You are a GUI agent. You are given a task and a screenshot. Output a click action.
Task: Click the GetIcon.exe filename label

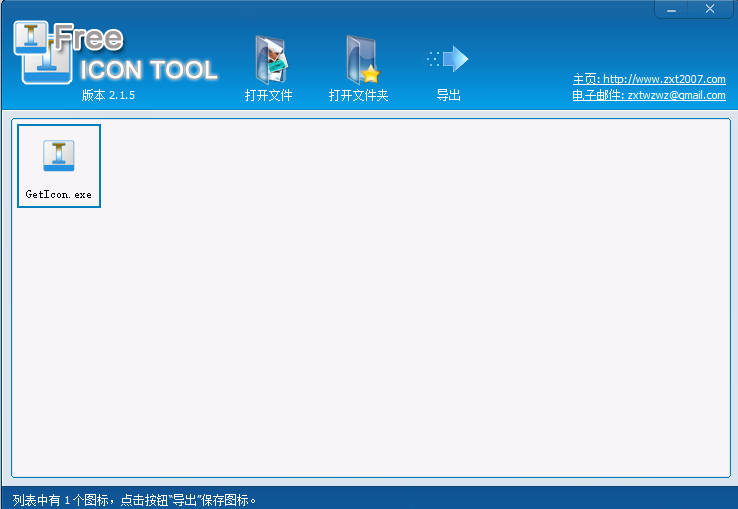[59, 194]
